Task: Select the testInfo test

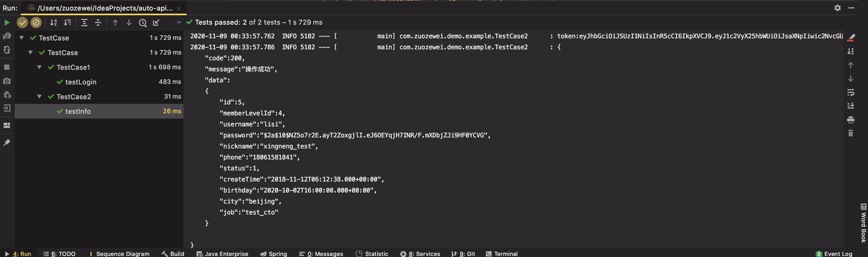Action: pyautogui.click(x=99, y=111)
